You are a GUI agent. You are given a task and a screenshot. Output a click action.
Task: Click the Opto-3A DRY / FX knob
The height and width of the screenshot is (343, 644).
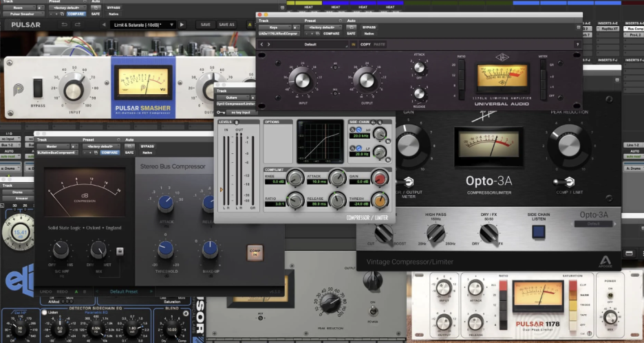[489, 234]
